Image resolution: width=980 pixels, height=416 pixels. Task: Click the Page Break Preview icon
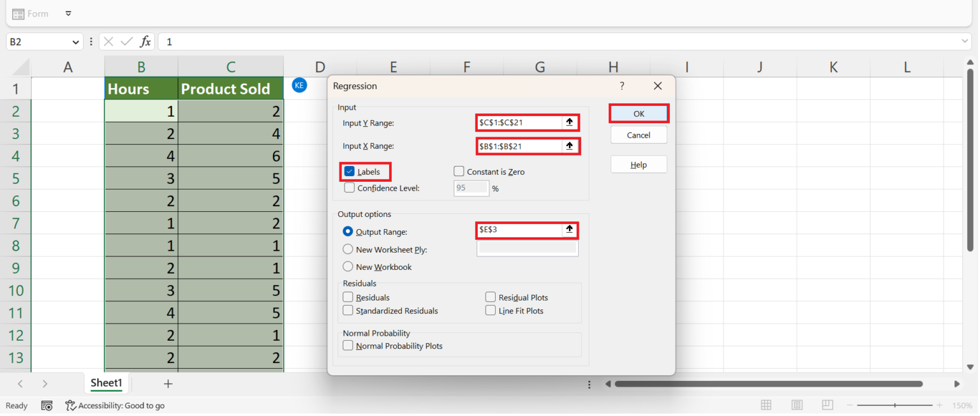pyautogui.click(x=828, y=405)
